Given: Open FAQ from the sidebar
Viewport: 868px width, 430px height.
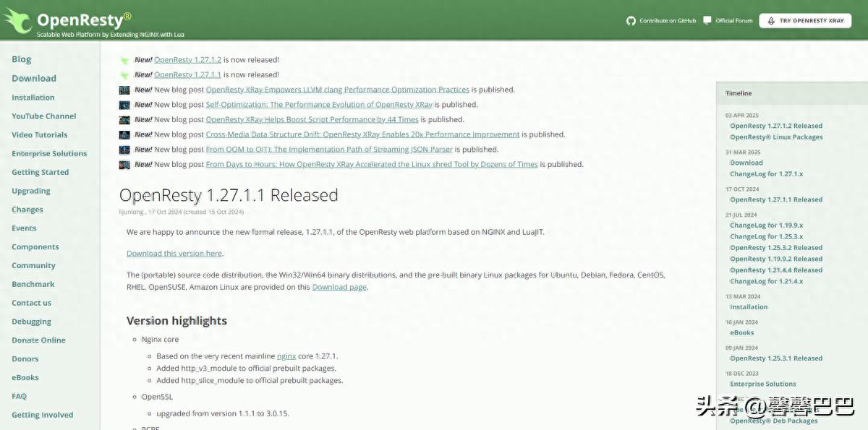Looking at the screenshot, I should (x=20, y=397).
